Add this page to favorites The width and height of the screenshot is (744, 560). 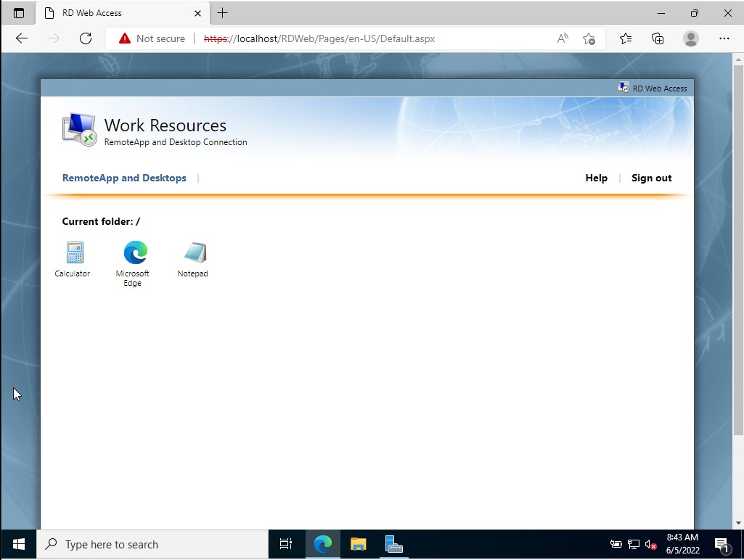click(x=589, y=38)
